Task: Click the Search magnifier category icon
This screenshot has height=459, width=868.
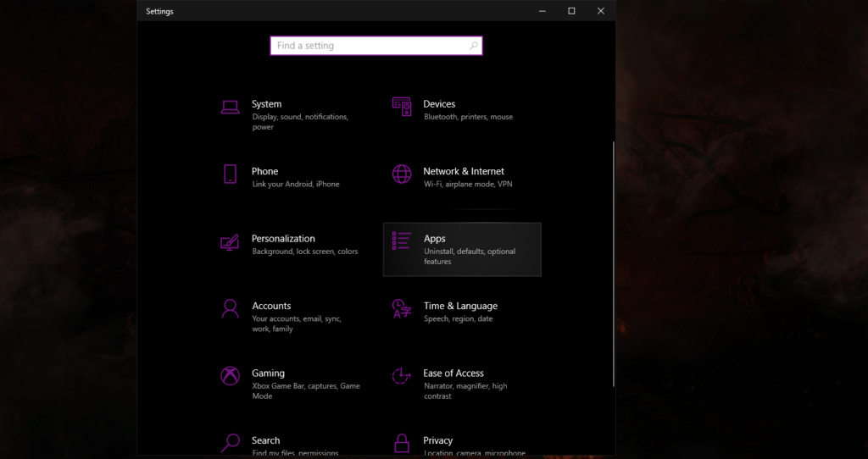Action: pos(230,443)
